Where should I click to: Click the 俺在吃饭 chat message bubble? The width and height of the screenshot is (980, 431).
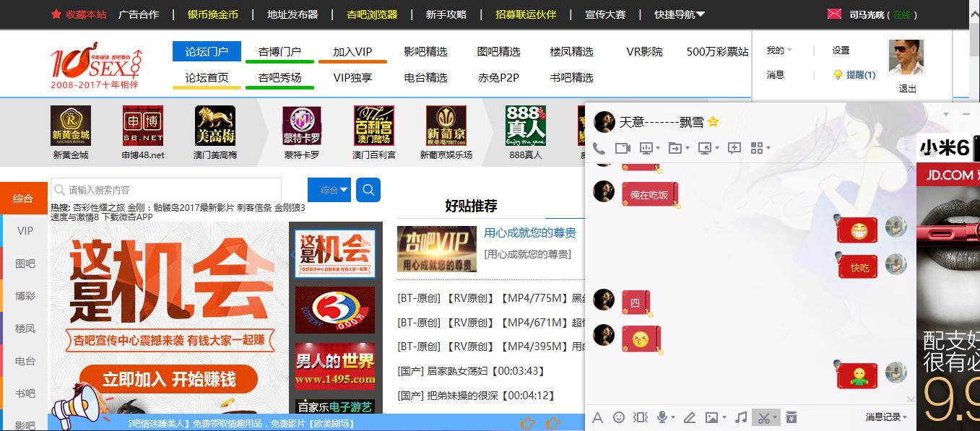[649, 195]
